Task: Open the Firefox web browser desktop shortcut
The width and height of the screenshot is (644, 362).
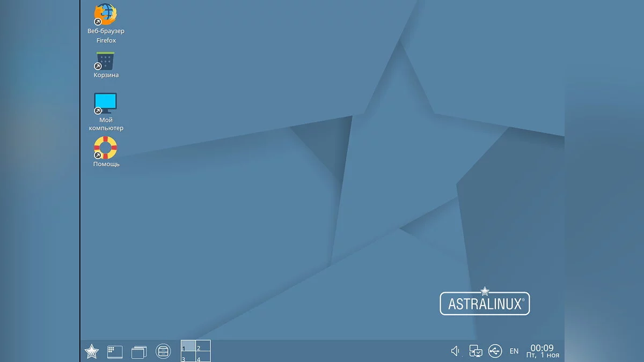Action: click(x=105, y=14)
